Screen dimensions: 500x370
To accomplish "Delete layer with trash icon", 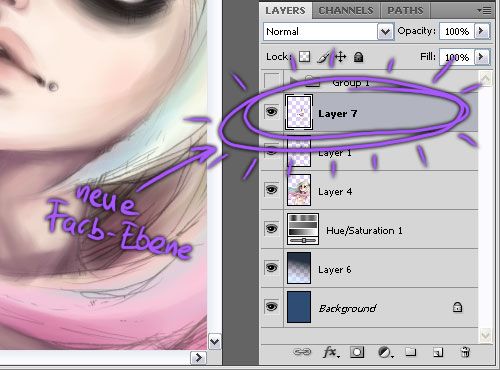I will pyautogui.click(x=465, y=352).
